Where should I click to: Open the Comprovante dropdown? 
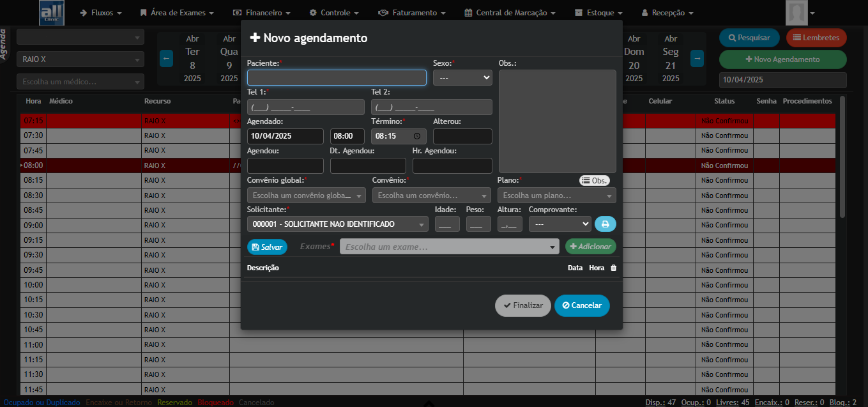(560, 224)
